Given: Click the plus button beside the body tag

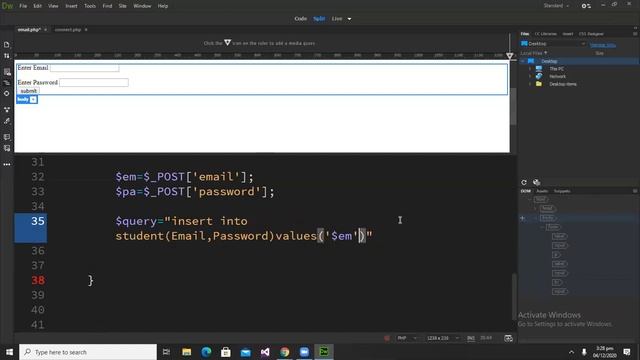Looking at the screenshot, I should [33, 99].
